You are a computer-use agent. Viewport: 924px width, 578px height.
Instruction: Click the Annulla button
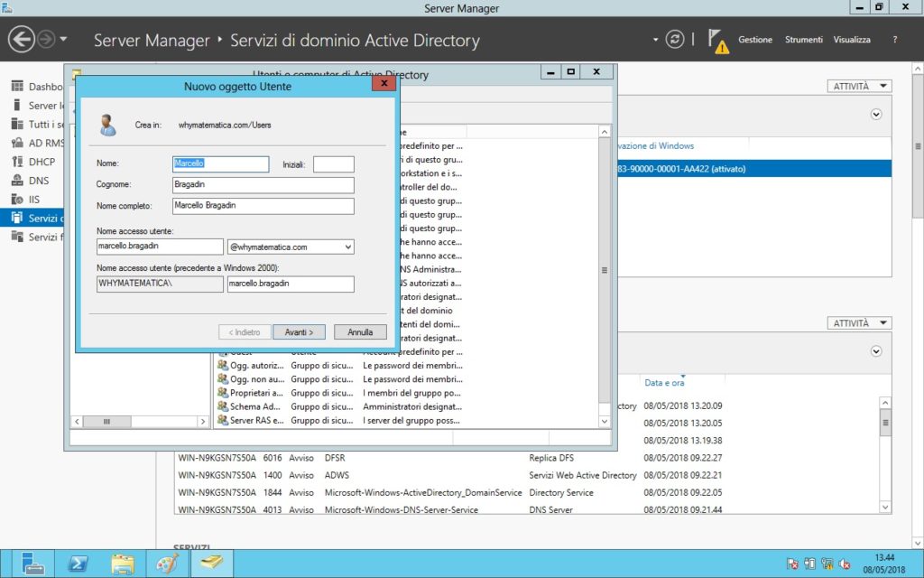tap(360, 332)
